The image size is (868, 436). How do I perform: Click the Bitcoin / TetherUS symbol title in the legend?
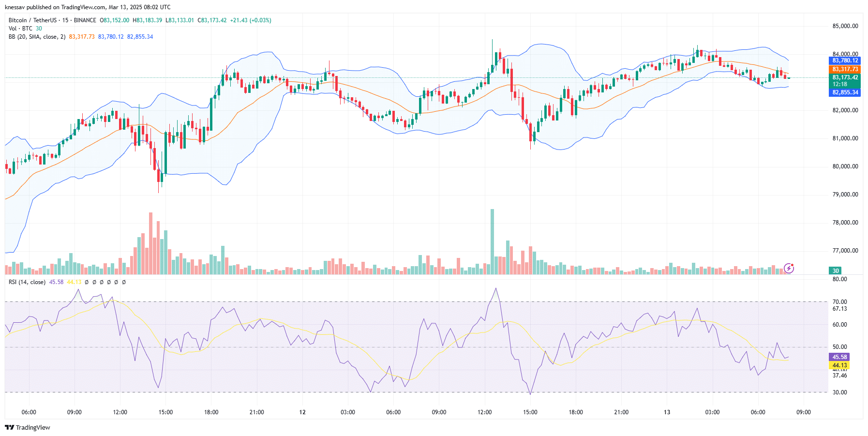click(32, 20)
